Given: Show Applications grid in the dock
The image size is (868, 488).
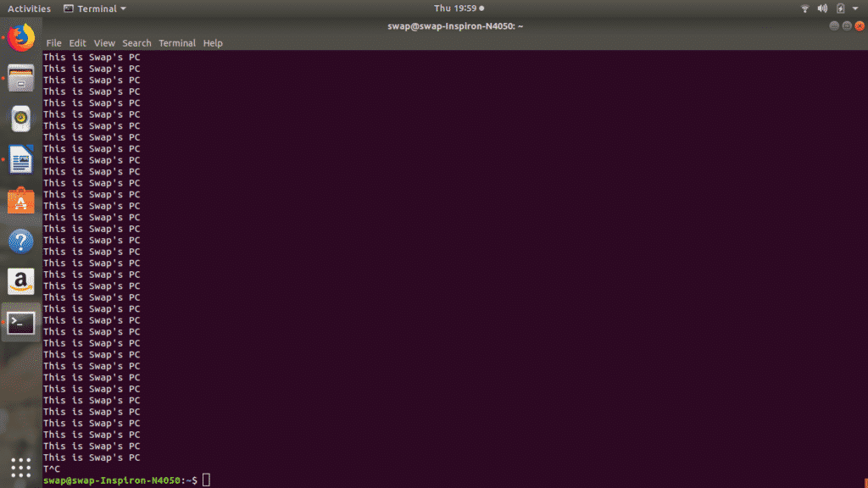Looking at the screenshot, I should pyautogui.click(x=21, y=468).
